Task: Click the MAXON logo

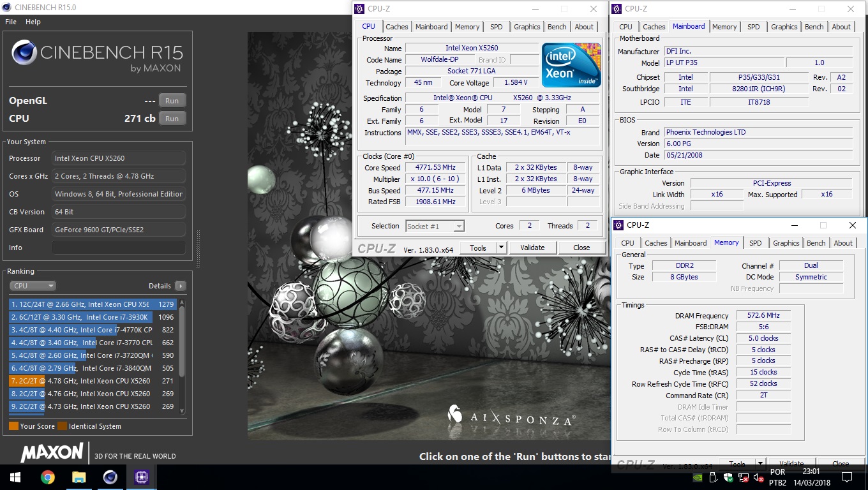Action: point(53,453)
